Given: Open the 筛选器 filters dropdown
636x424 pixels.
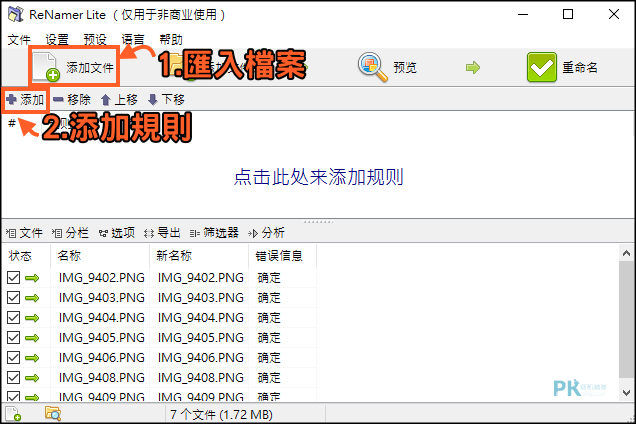Looking at the screenshot, I should tap(214, 232).
